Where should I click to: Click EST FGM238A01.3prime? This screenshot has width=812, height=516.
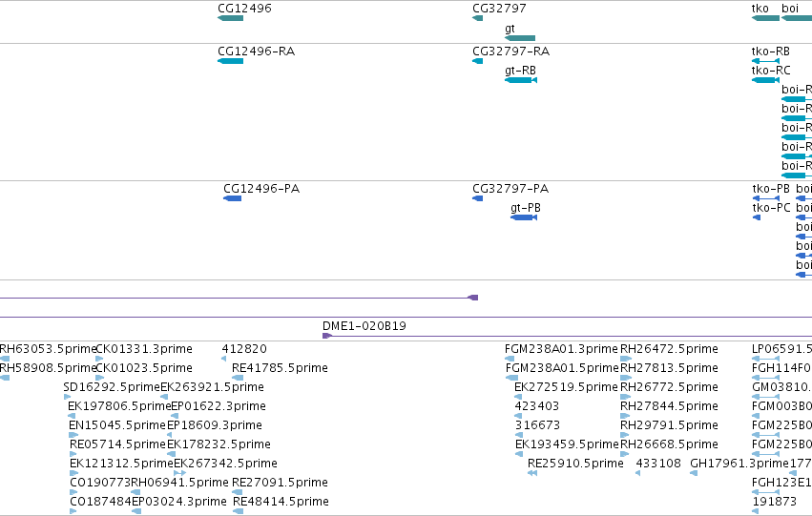pos(561,349)
